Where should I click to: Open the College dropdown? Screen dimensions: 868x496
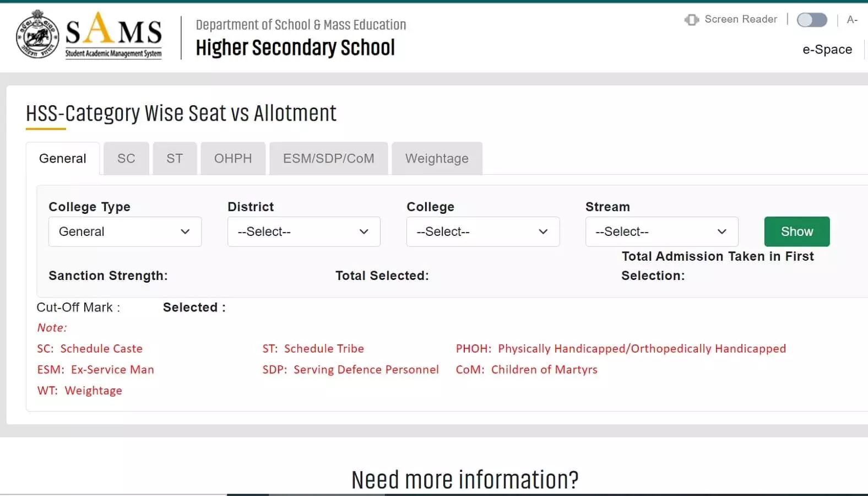(x=482, y=231)
